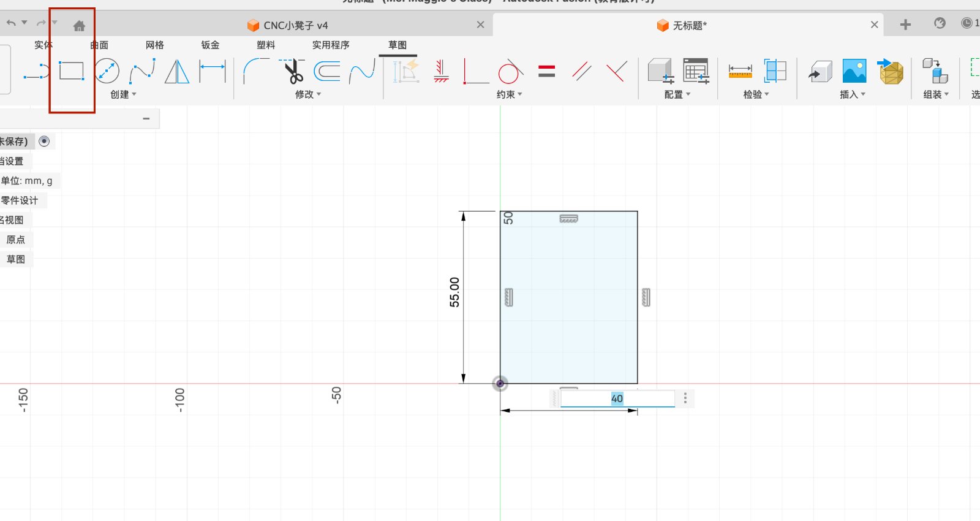Switch to the 草图 ribbon tab

[x=398, y=45]
